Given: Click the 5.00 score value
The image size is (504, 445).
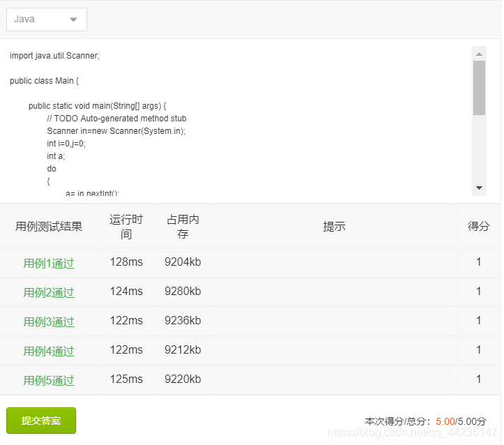Looking at the screenshot, I should pos(445,421).
